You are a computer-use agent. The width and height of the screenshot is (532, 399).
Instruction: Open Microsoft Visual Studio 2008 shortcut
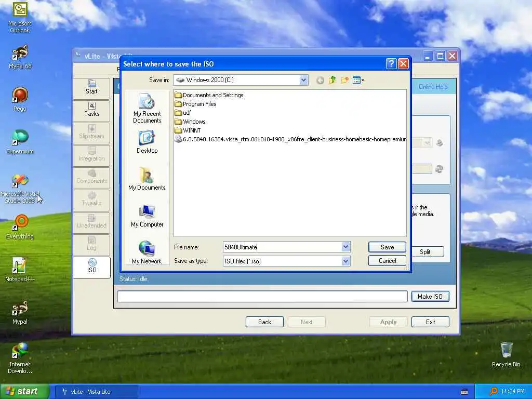click(20, 189)
